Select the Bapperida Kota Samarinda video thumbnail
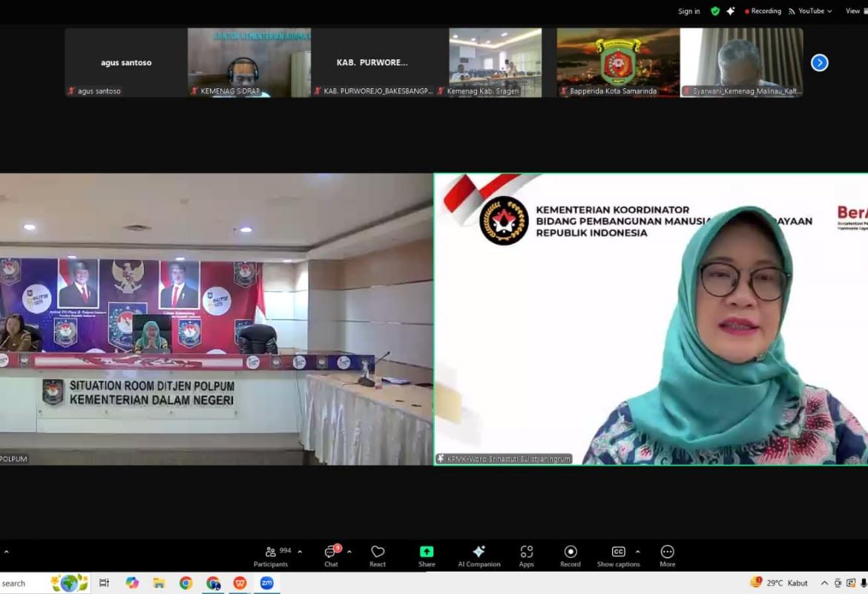The image size is (868, 594). coord(618,62)
